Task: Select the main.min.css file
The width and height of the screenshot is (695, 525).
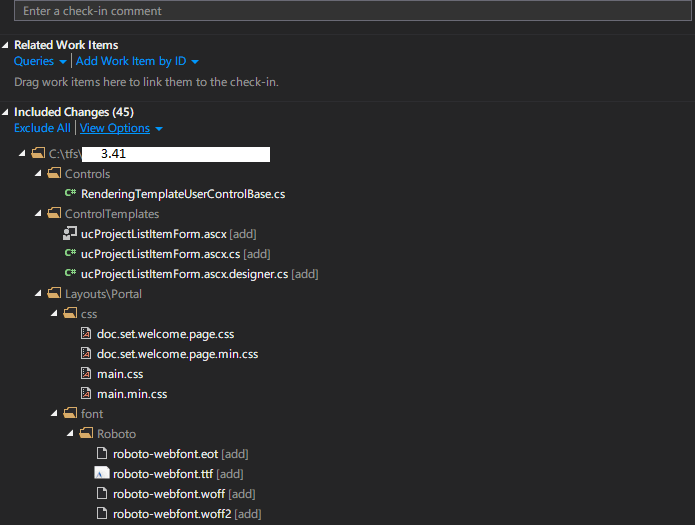Action: click(x=131, y=394)
